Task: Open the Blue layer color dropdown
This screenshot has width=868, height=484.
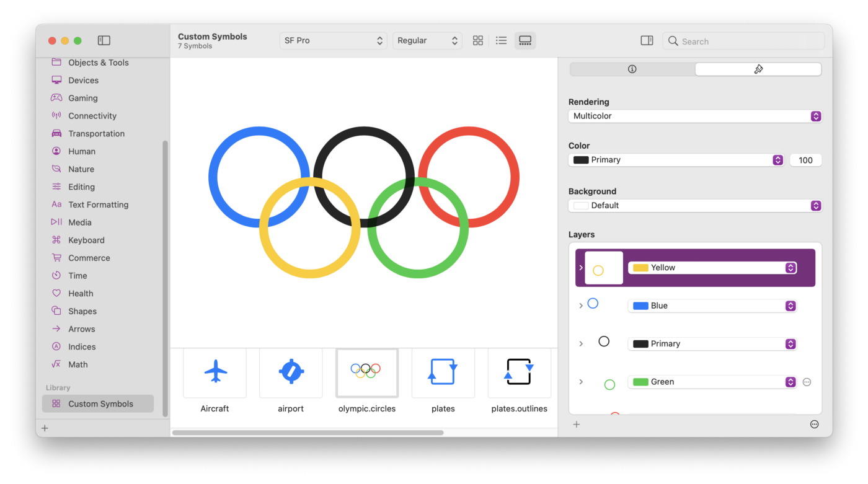Action: coord(712,306)
